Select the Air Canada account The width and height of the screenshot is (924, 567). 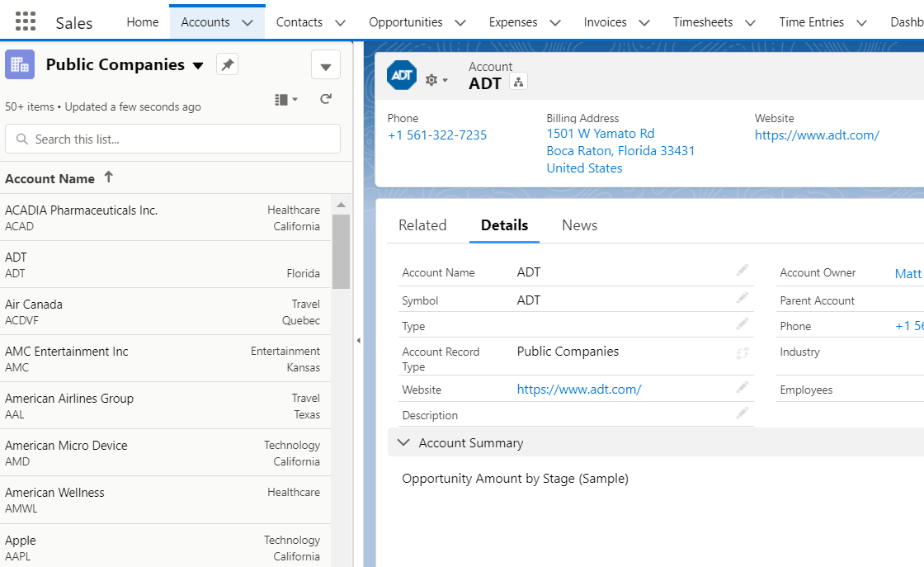[165, 312]
